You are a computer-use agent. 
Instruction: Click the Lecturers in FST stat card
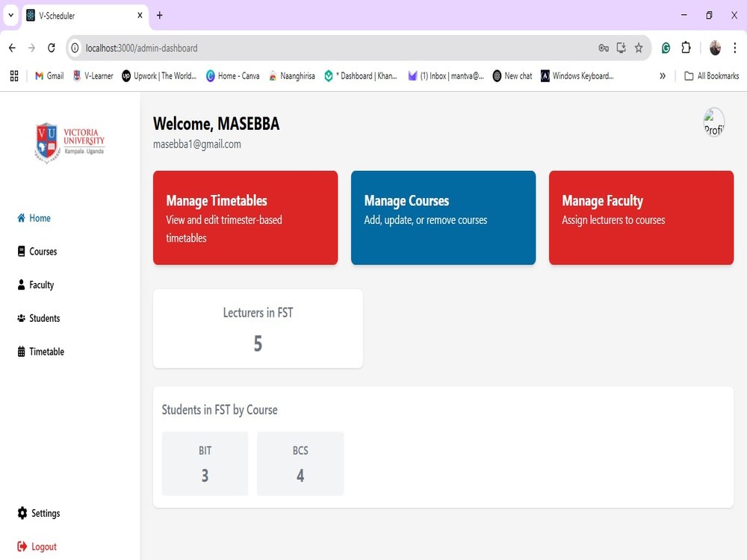click(x=258, y=328)
